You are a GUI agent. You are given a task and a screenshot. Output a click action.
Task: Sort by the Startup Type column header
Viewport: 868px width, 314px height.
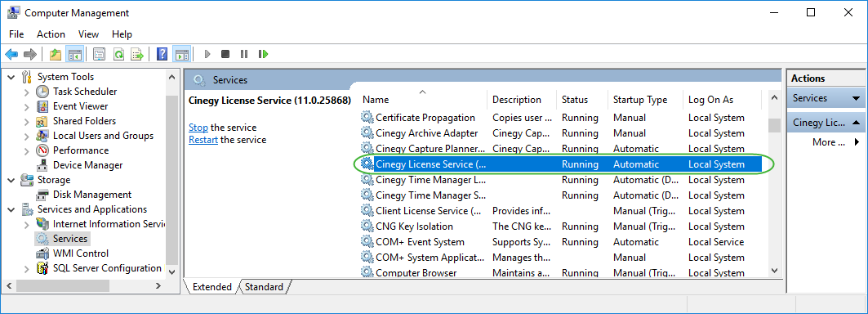pyautogui.click(x=645, y=100)
